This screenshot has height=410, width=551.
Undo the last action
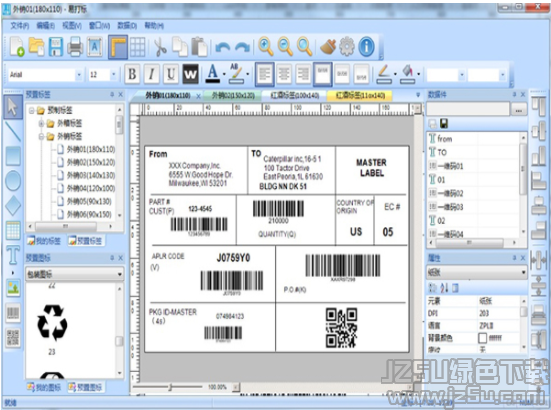(222, 47)
